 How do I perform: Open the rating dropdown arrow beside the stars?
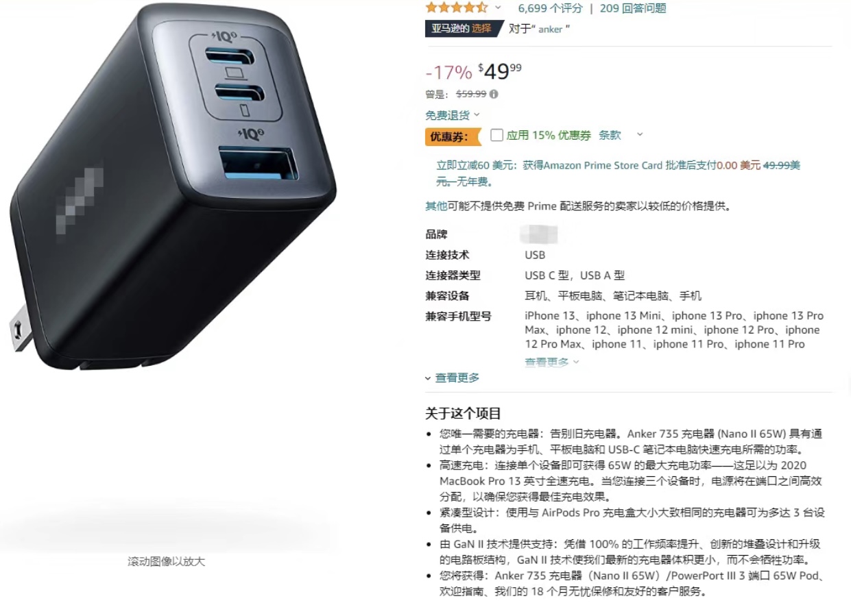pyautogui.click(x=498, y=8)
